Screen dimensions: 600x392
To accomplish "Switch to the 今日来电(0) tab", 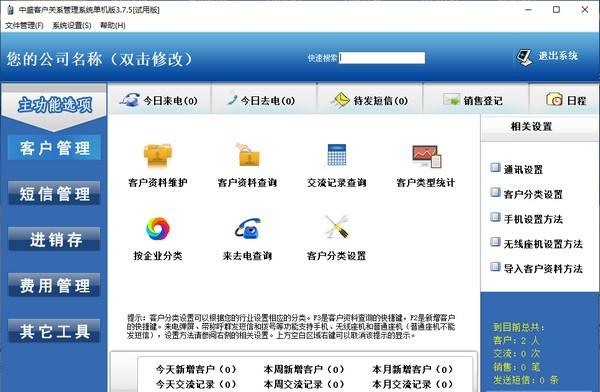I will click(x=159, y=100).
